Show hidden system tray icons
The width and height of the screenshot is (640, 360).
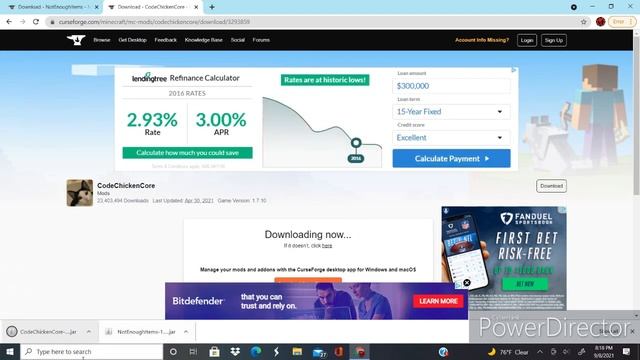pyautogui.click(x=540, y=352)
